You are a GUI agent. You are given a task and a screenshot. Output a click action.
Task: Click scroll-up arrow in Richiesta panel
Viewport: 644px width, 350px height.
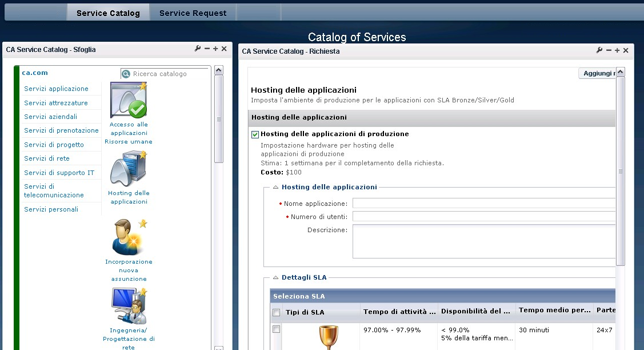point(621,72)
